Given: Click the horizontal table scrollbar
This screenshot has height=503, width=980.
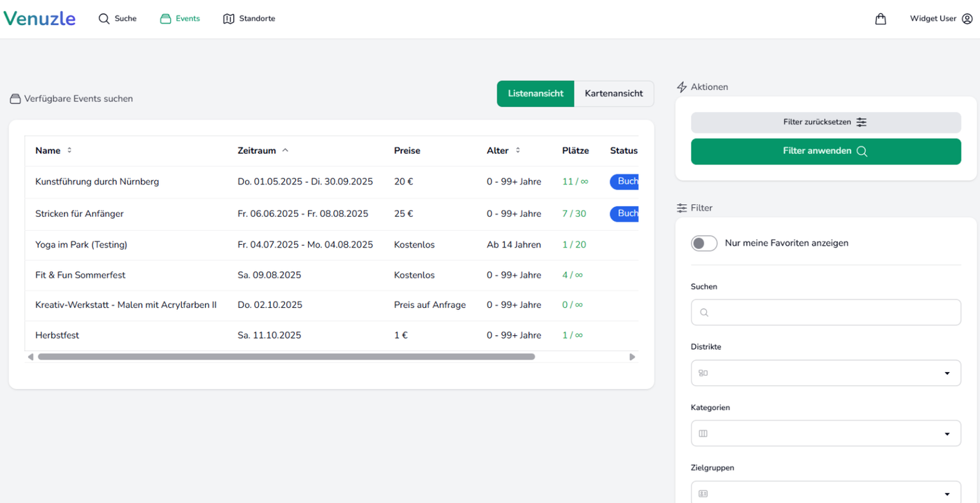Looking at the screenshot, I should pyautogui.click(x=286, y=357).
